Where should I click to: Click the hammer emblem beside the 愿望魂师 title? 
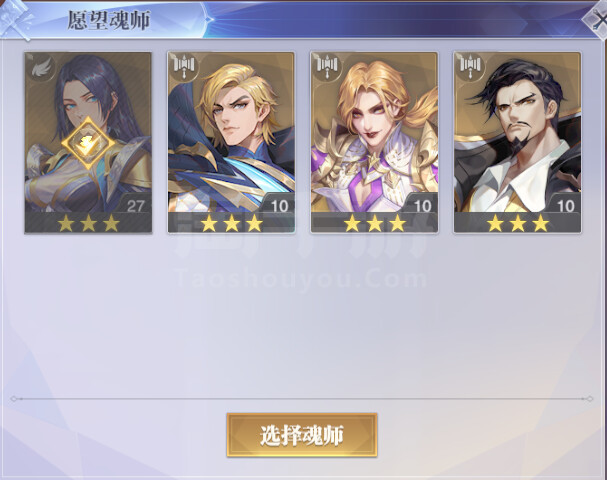point(15,20)
